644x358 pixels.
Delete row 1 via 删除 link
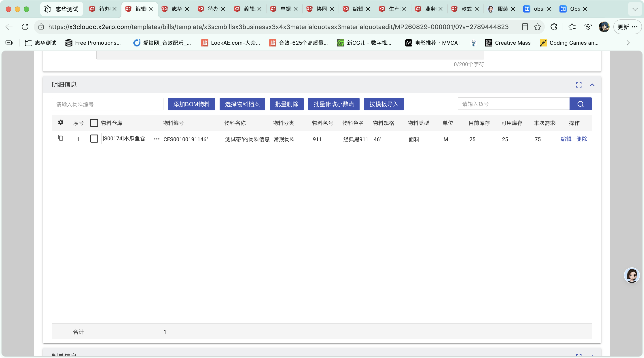pos(581,139)
